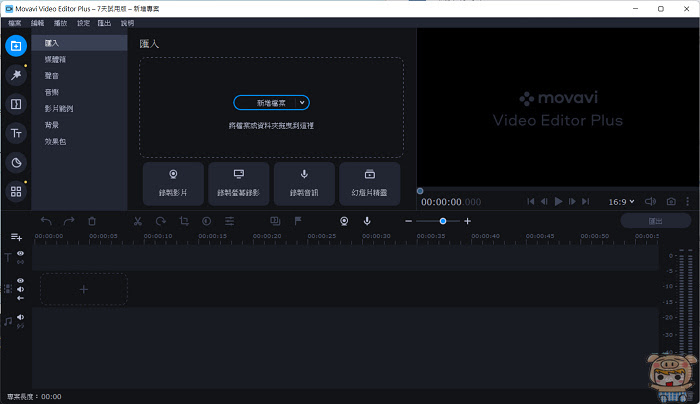The image size is (700, 404).
Task: Click the Undo arrow in timeline toolbar
Action: [x=46, y=221]
